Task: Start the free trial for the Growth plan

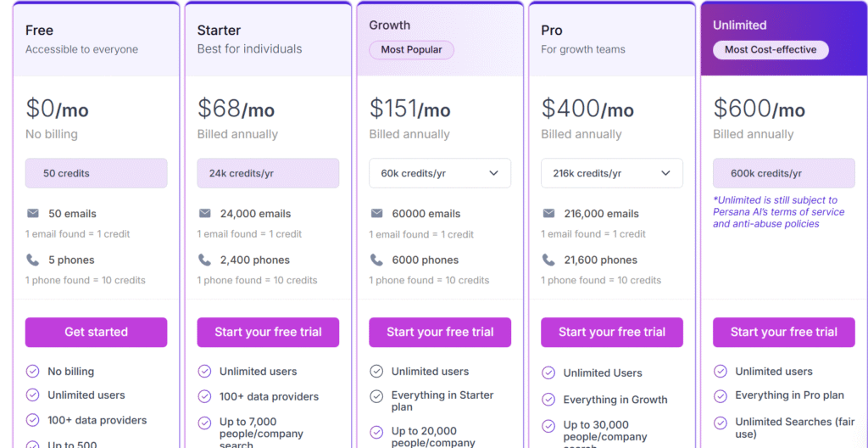Action: 440,332
